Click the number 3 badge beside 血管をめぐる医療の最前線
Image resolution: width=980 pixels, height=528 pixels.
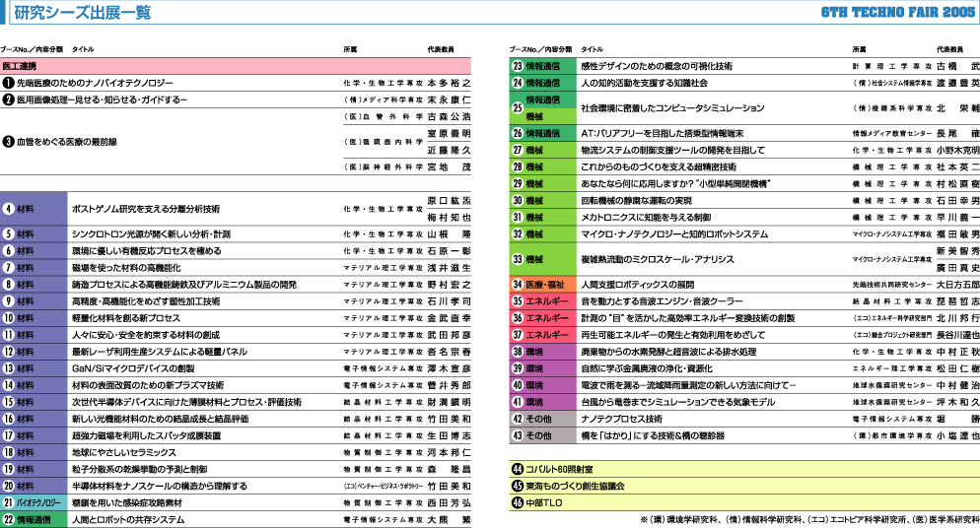click(8, 142)
